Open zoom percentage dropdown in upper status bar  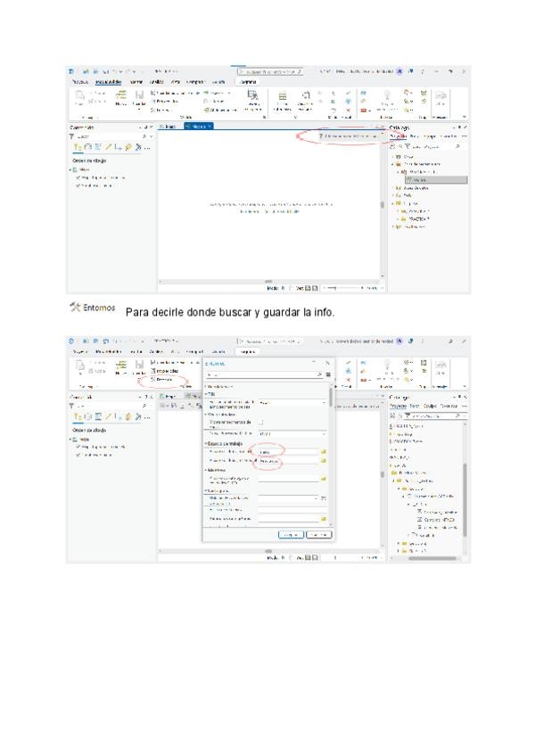pos(382,288)
